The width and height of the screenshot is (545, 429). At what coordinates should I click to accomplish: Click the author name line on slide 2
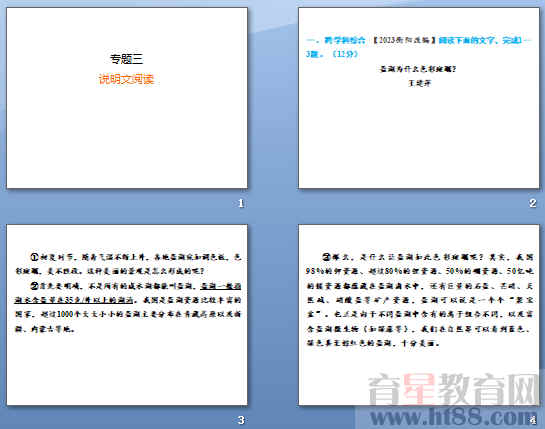coord(420,83)
